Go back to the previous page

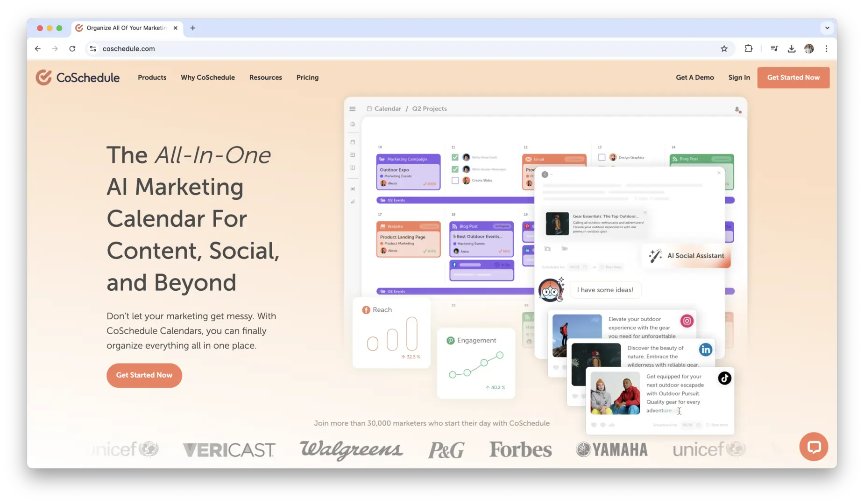38,49
